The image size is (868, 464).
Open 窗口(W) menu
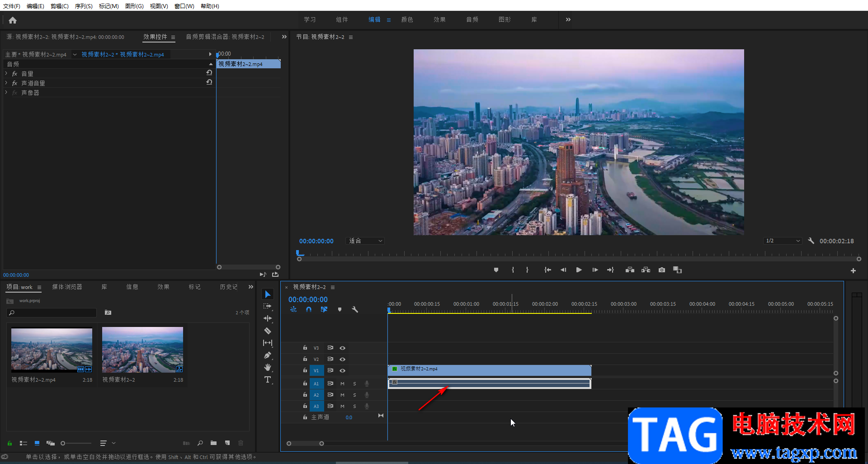coord(184,6)
